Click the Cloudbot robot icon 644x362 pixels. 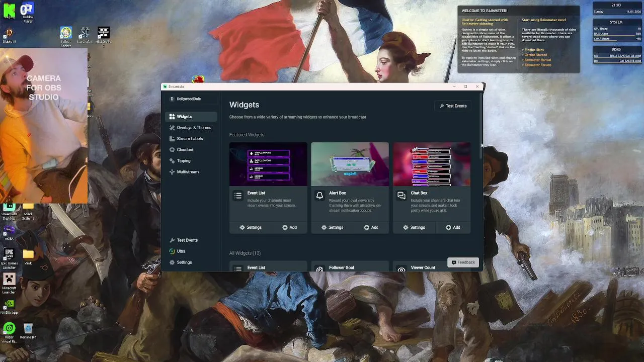click(172, 150)
